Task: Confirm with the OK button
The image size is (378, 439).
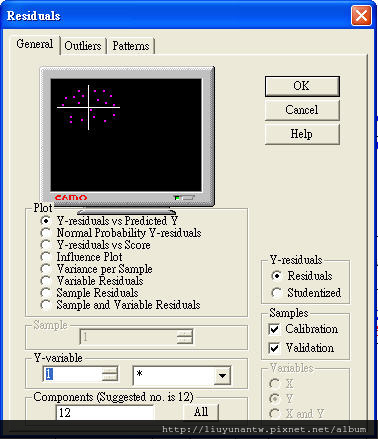Action: tap(302, 86)
